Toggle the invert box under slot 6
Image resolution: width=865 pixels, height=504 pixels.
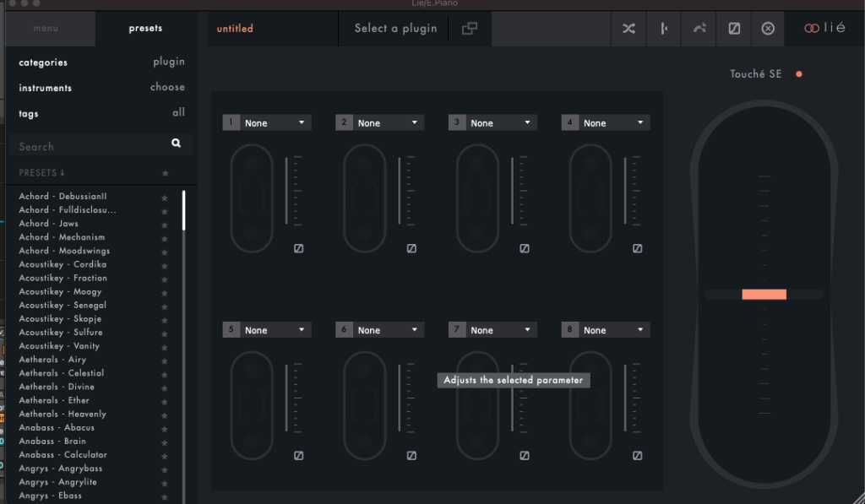(x=411, y=456)
